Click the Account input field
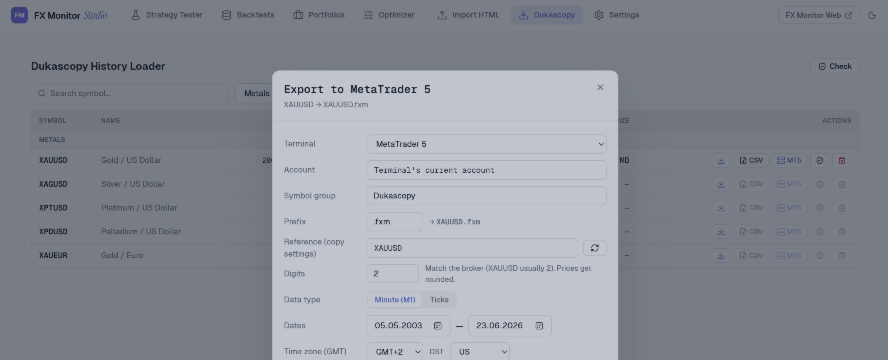The height and width of the screenshot is (360, 888). pyautogui.click(x=486, y=170)
